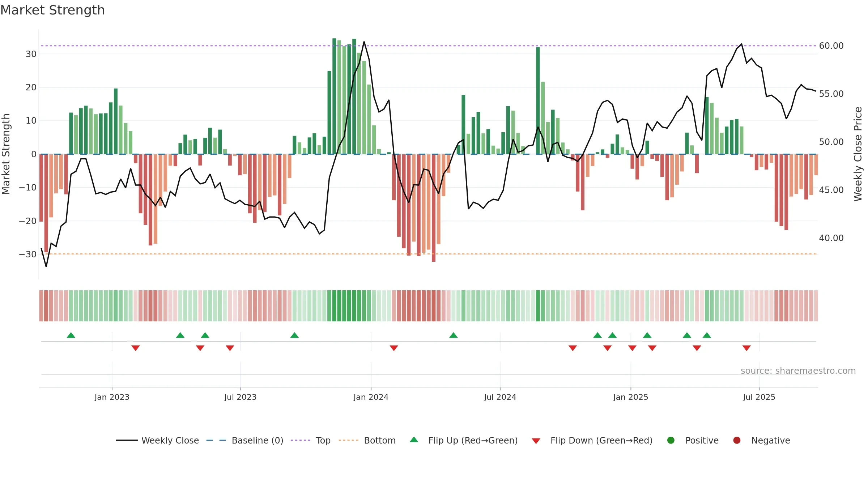The image size is (868, 488).
Task: Click the 50.00 right-axis price label
Action: (831, 142)
